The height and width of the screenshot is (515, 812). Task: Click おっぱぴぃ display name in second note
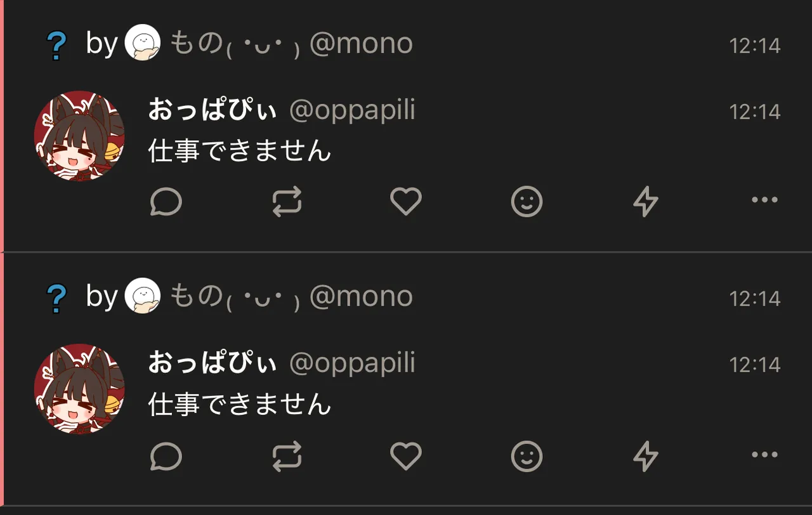click(213, 363)
